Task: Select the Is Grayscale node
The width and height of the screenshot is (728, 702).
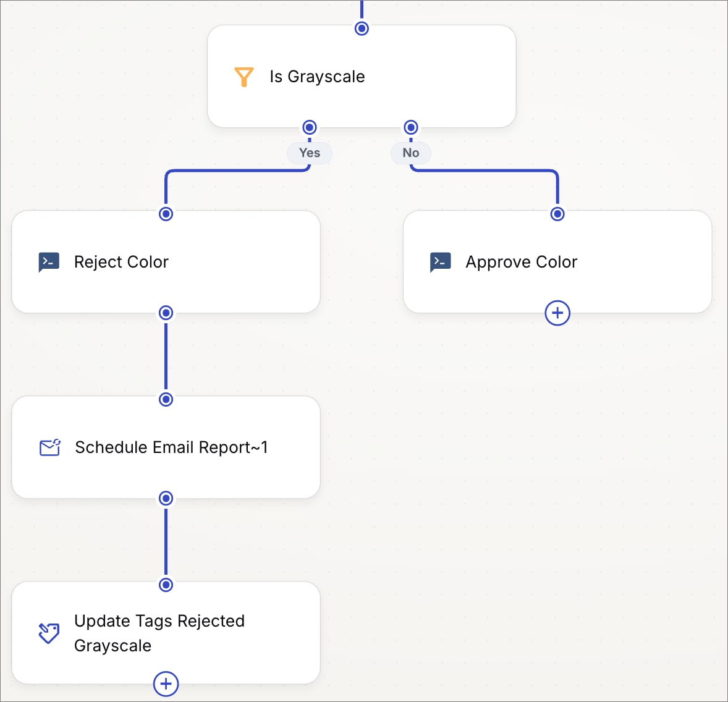Action: pyautogui.click(x=362, y=77)
